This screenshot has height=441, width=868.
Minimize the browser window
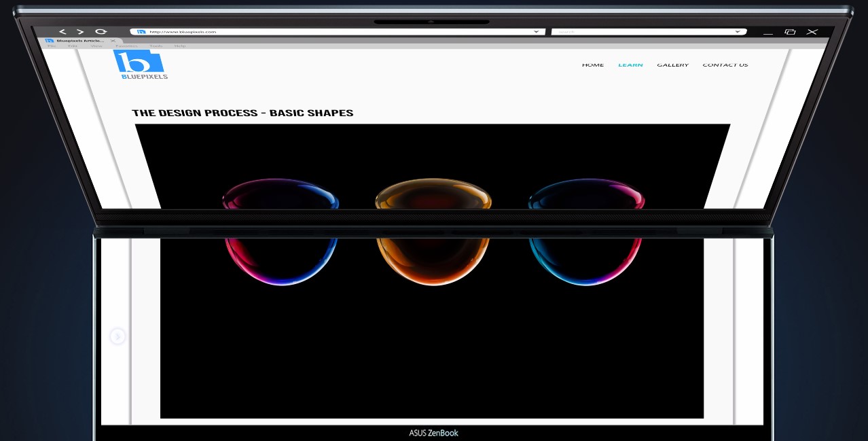tap(768, 32)
